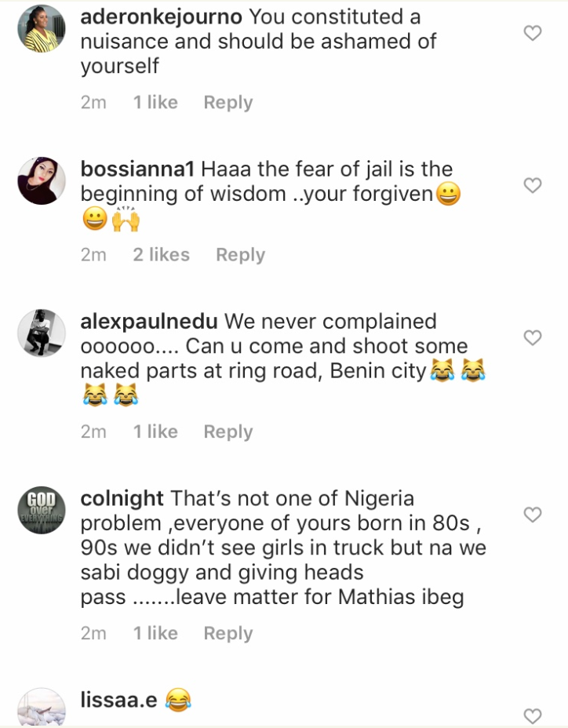Like alexpaulnedu's comment via heart icon
Screen dimensions: 568x728
click(533, 337)
